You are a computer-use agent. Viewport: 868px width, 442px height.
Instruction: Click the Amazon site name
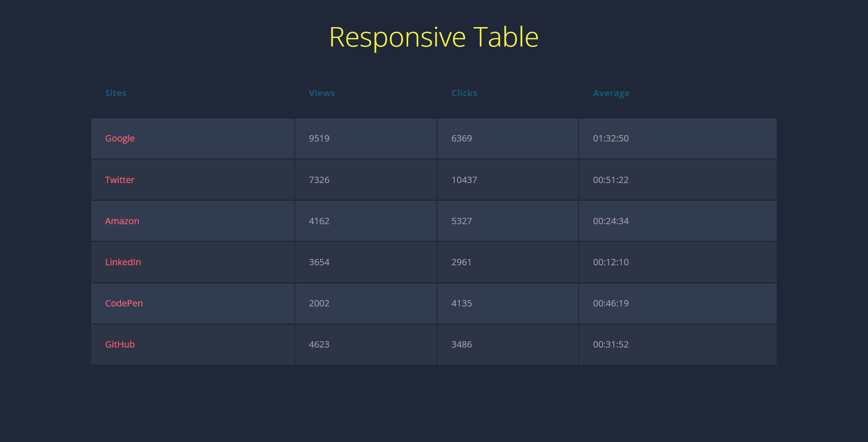pyautogui.click(x=122, y=221)
